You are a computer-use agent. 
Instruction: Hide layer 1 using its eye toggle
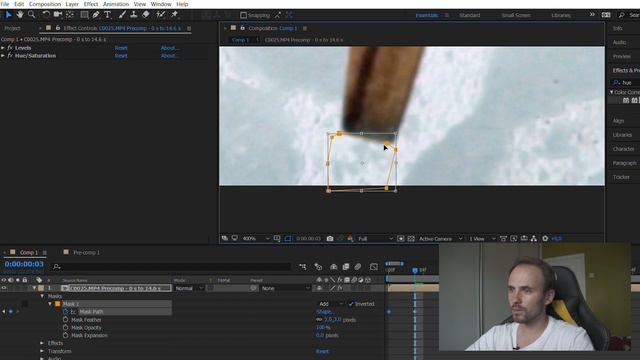(x=4, y=288)
